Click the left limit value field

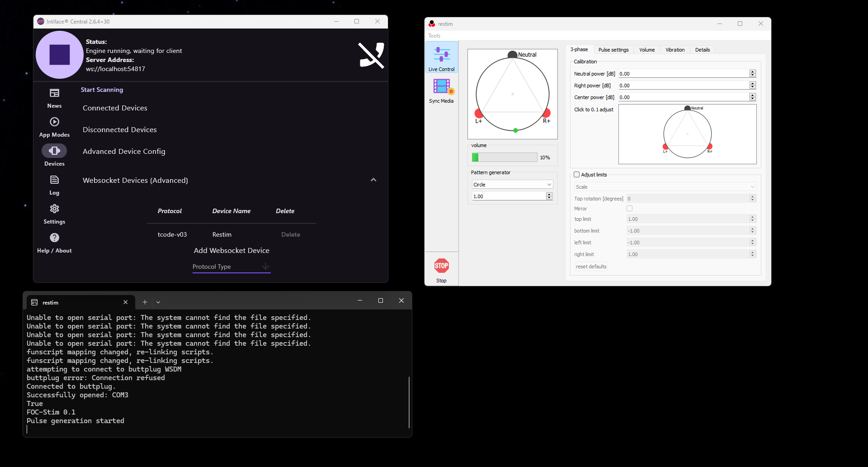[688, 243]
